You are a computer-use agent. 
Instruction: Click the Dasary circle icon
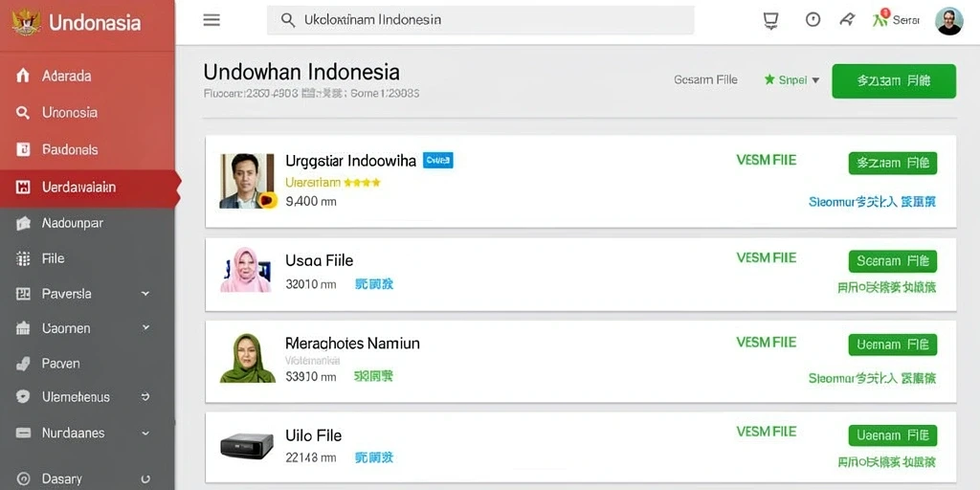23,479
